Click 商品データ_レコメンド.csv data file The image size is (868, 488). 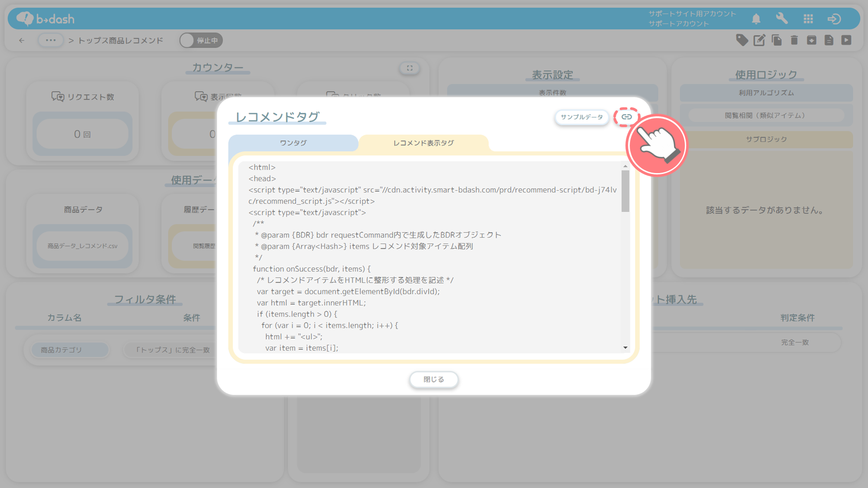pos(82,246)
